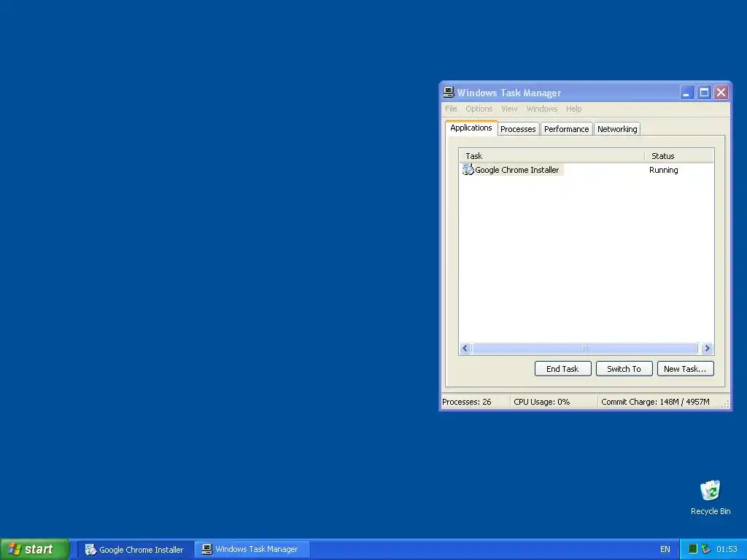This screenshot has height=560, width=747.
Task: Click the 01:53 system clock
Action: point(727,550)
